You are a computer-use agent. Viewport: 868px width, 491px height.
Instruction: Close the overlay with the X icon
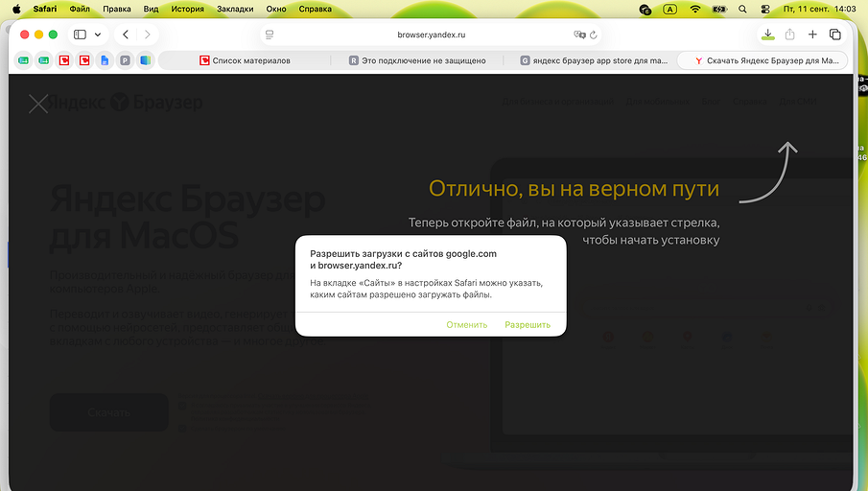click(38, 104)
